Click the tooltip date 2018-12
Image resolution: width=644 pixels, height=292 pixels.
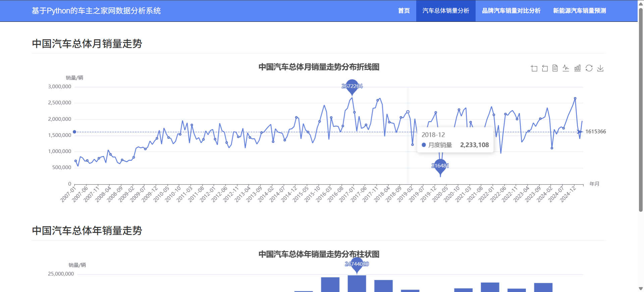click(x=433, y=135)
